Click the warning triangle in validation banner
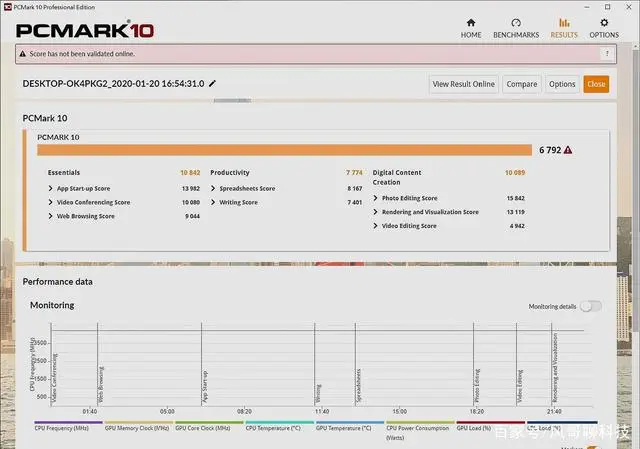Viewport: 640px width, 449px height. point(22,53)
